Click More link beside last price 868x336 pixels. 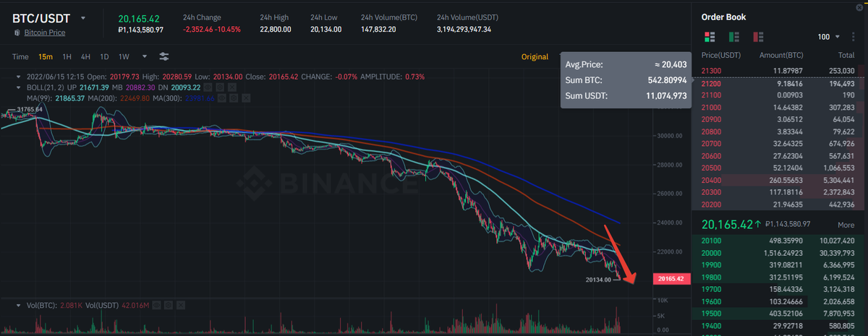tap(846, 225)
